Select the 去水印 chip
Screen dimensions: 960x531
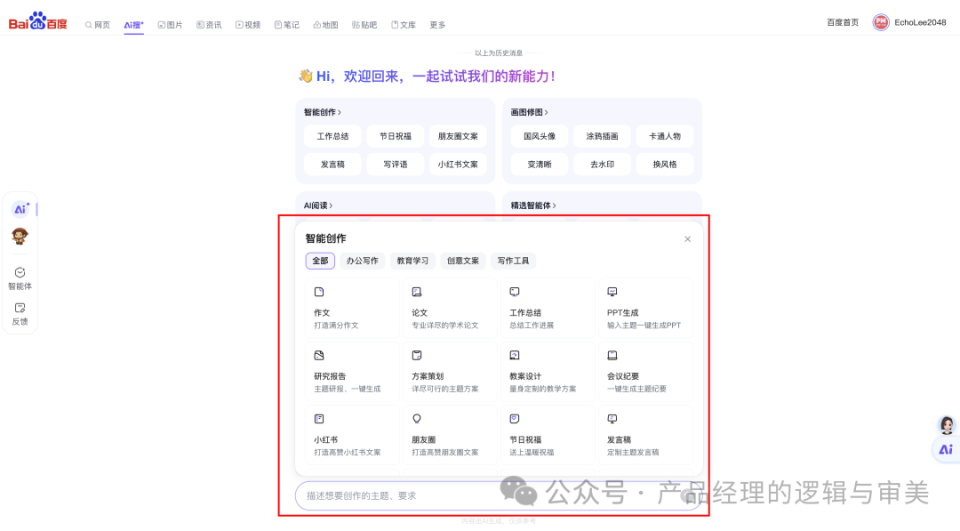click(x=602, y=164)
